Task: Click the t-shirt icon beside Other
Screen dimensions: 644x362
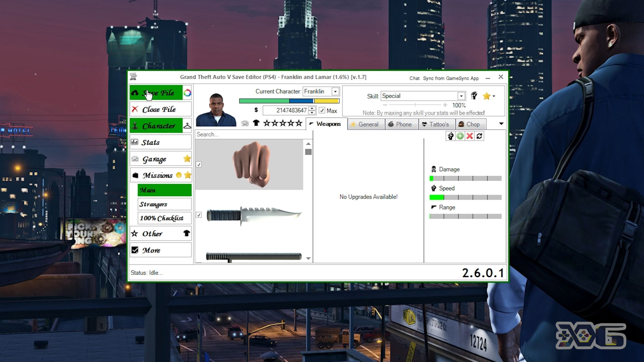Action: click(x=187, y=233)
